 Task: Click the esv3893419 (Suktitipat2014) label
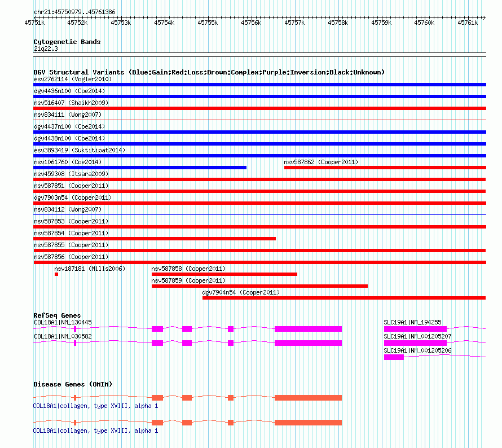tap(80, 150)
